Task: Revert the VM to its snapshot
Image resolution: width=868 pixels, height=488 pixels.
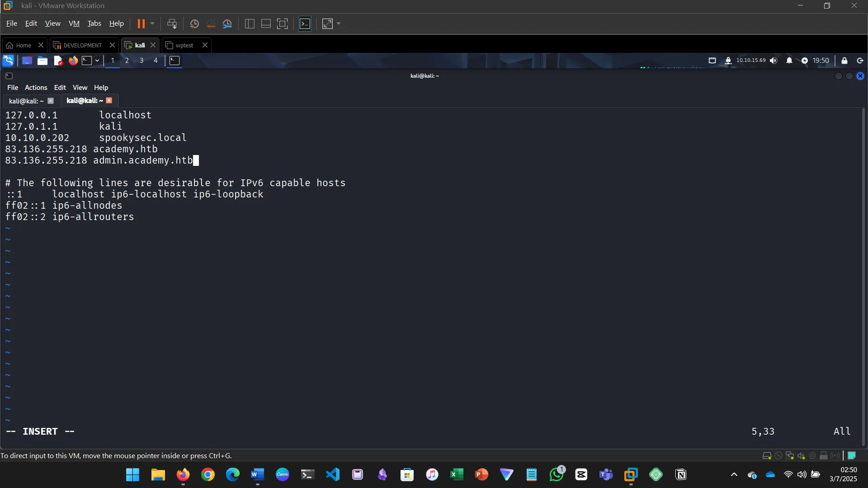Action: point(211,23)
